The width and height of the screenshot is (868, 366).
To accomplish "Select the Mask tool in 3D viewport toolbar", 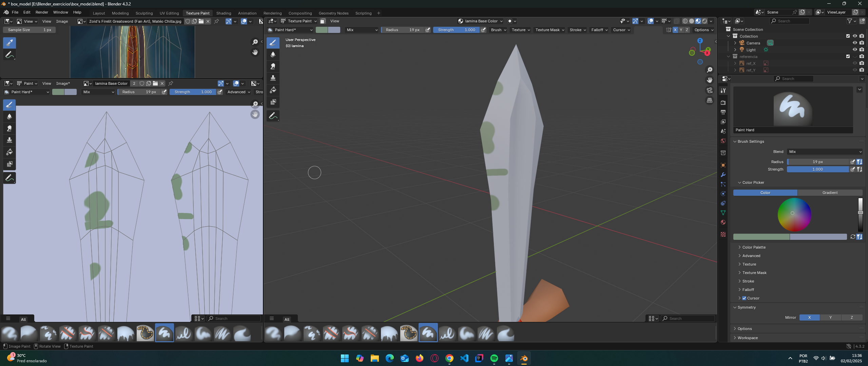I will coord(273,102).
